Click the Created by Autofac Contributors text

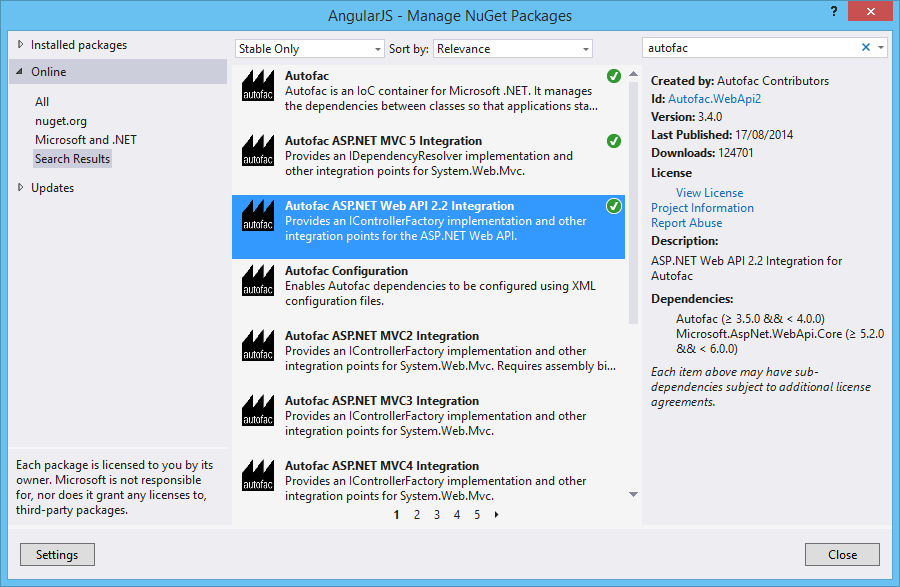pyautogui.click(x=740, y=81)
